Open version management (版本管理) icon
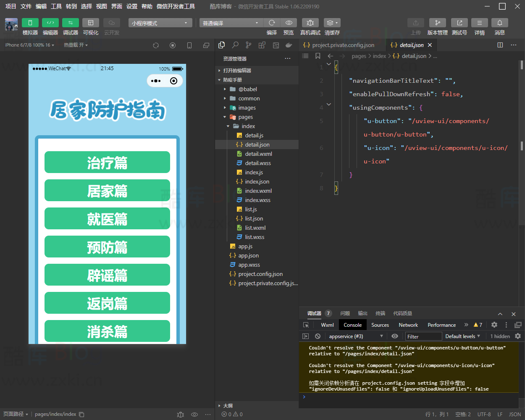The image size is (525, 420). (437, 23)
